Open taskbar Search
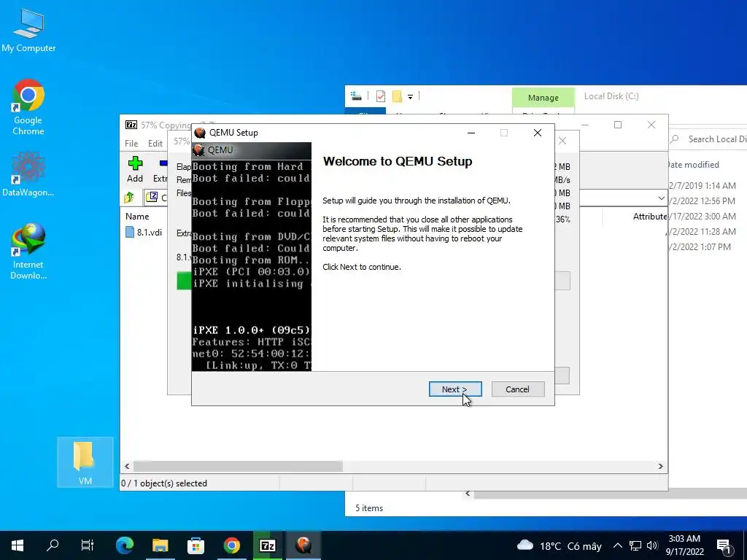 point(53,545)
